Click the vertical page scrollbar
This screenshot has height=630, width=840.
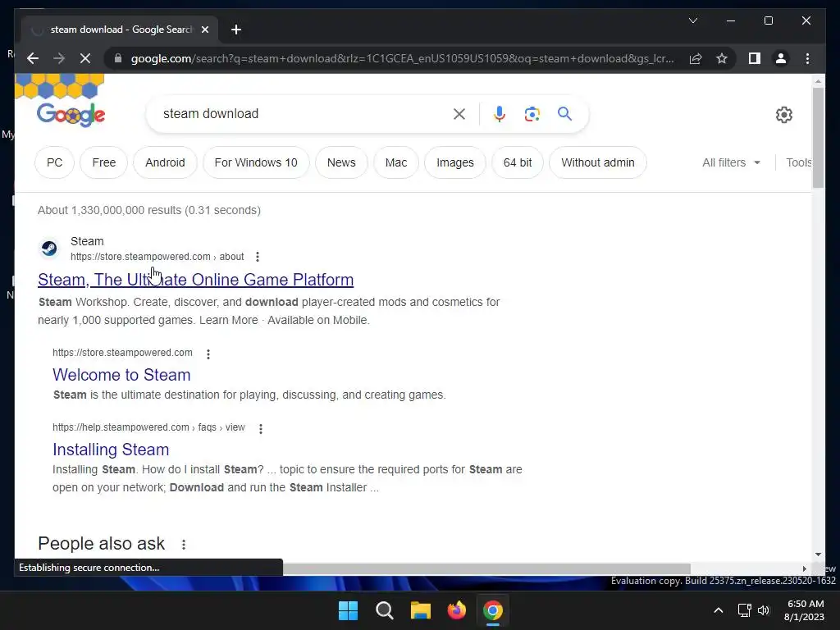(818, 138)
